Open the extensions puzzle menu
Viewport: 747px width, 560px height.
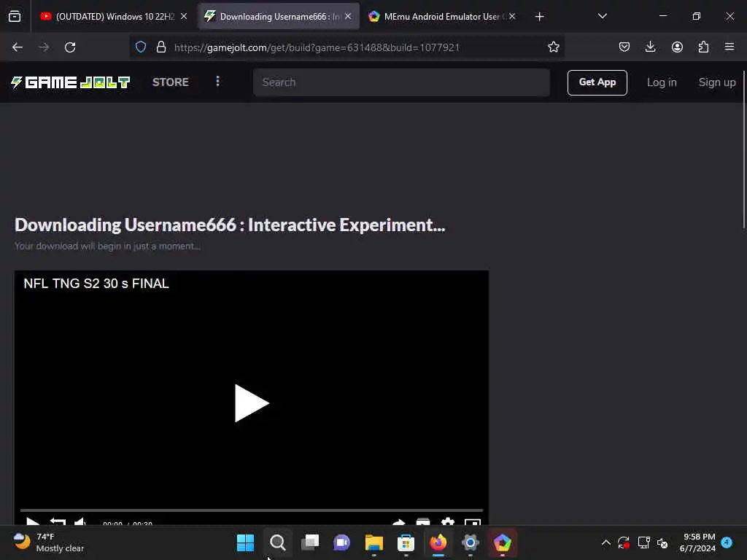pos(703,47)
